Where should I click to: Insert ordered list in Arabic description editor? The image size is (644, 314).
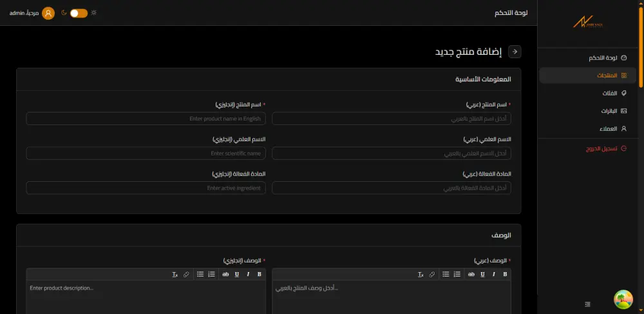click(457, 275)
